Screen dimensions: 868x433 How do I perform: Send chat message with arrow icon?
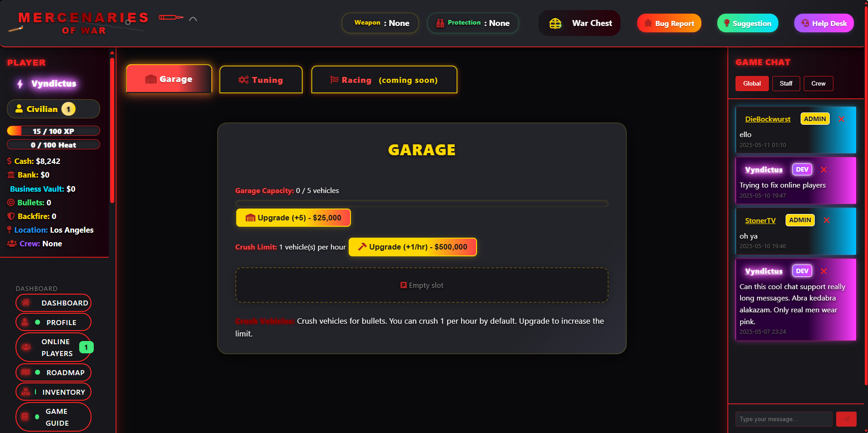[846, 419]
